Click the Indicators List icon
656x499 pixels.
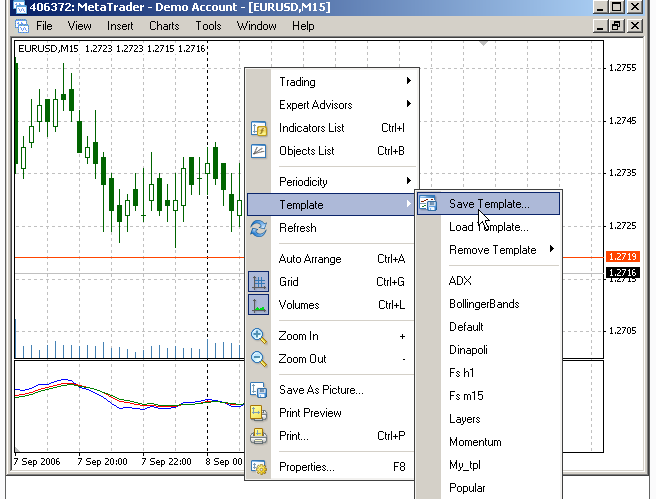click(259, 128)
